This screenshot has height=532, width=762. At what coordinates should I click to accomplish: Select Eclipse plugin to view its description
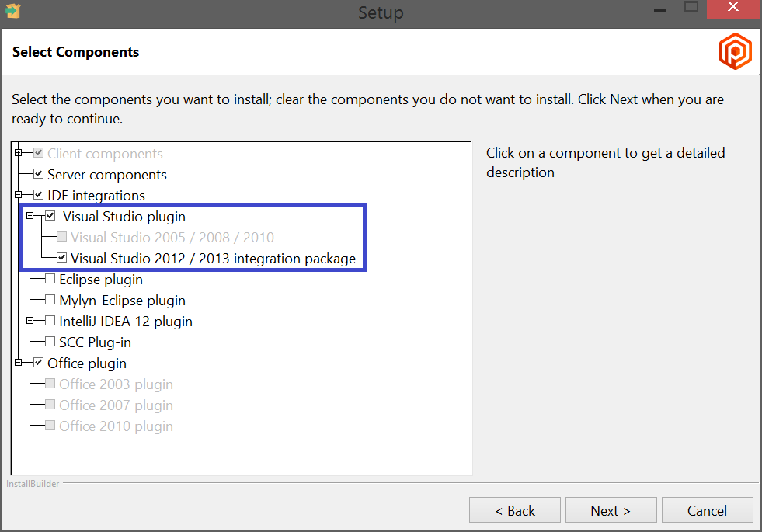tap(101, 279)
